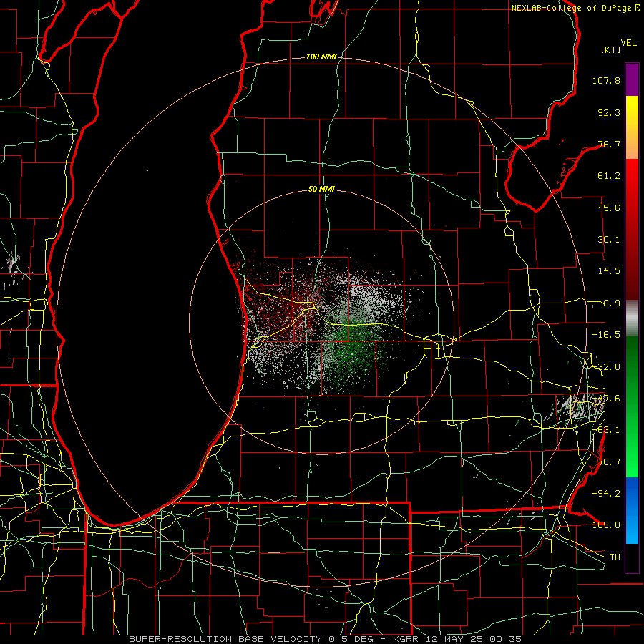Click the -94.2 velocity scale value
644x644 pixels.
pos(606,493)
